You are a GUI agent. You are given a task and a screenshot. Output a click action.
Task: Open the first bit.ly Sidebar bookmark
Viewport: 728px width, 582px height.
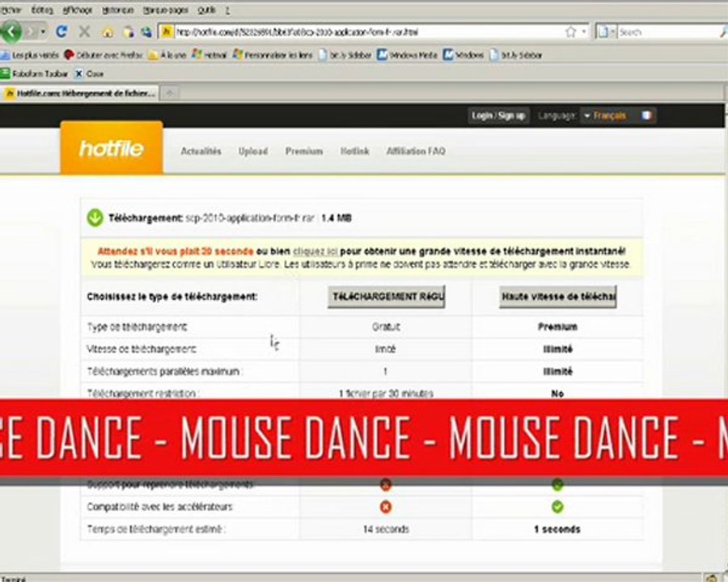click(x=345, y=55)
